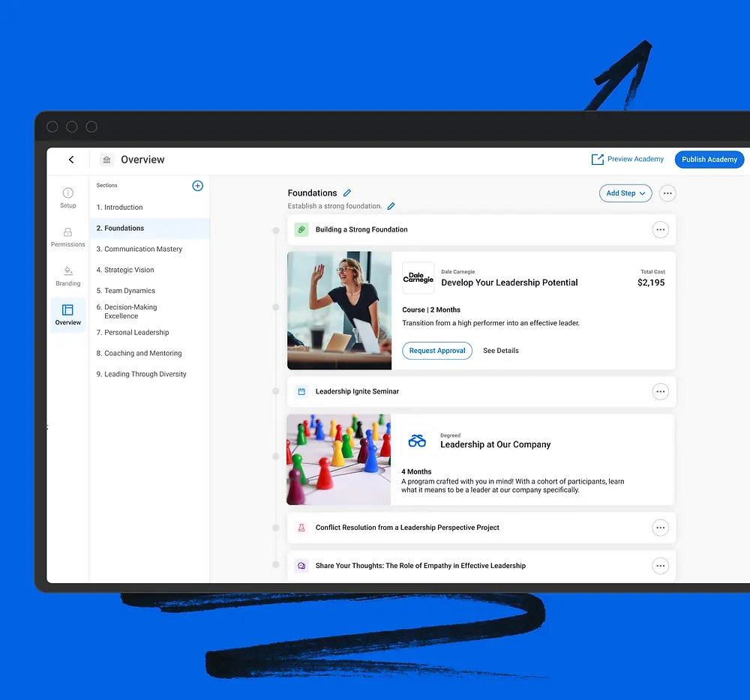
Task: Click the colorful game pawns thumbnail
Action: 339,459
